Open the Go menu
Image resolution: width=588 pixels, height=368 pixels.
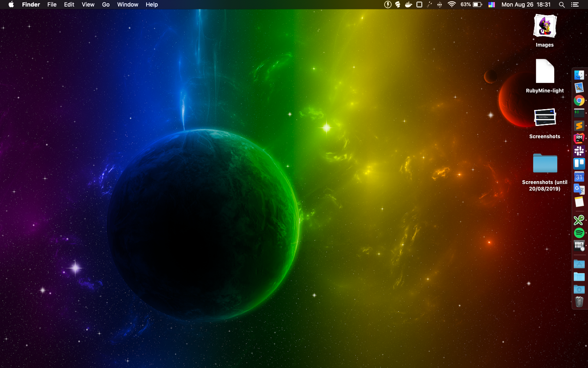click(x=106, y=4)
